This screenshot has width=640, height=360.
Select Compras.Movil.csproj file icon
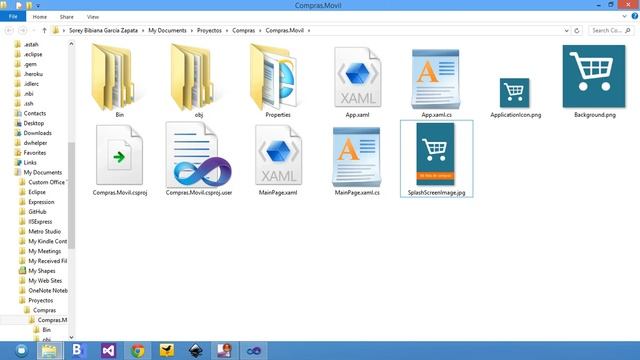pyautogui.click(x=119, y=155)
